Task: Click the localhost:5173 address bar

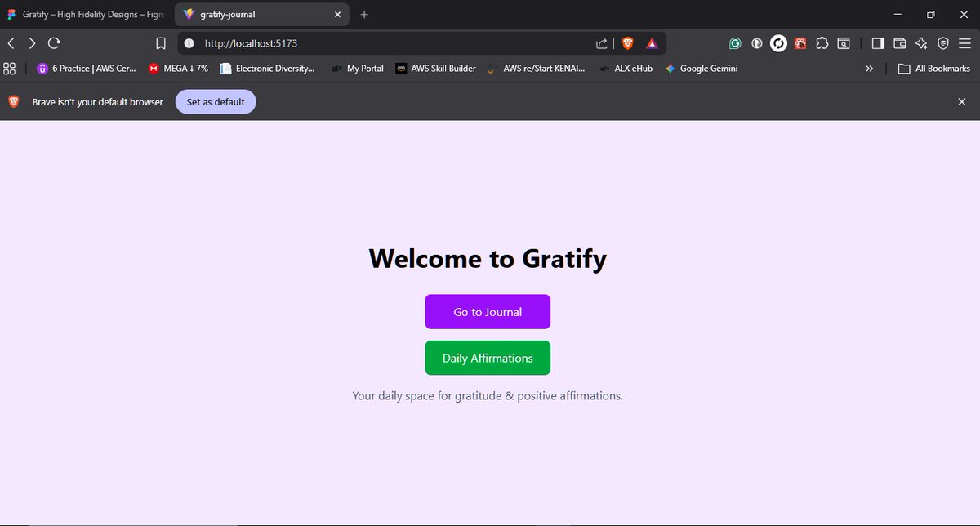Action: pyautogui.click(x=421, y=43)
